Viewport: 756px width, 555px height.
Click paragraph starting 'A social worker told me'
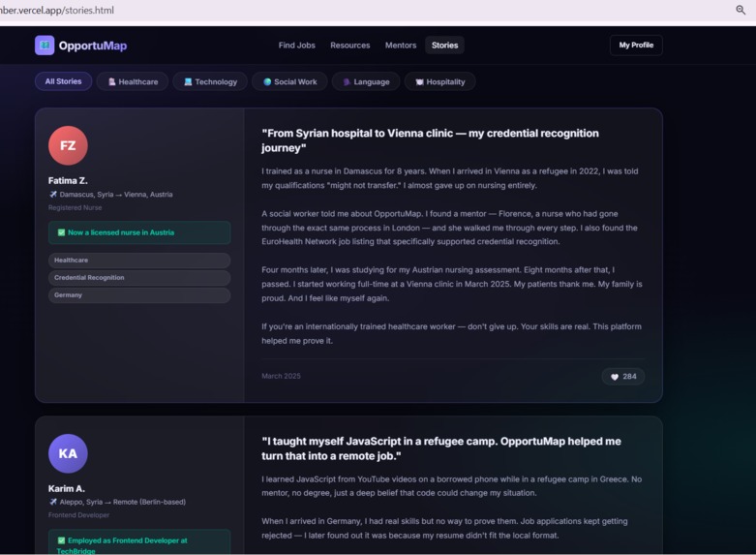[x=449, y=228]
